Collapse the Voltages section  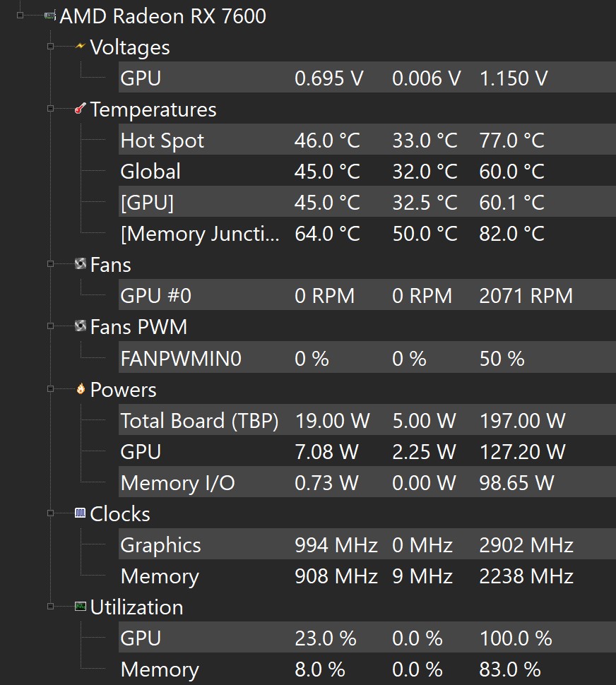click(50, 47)
